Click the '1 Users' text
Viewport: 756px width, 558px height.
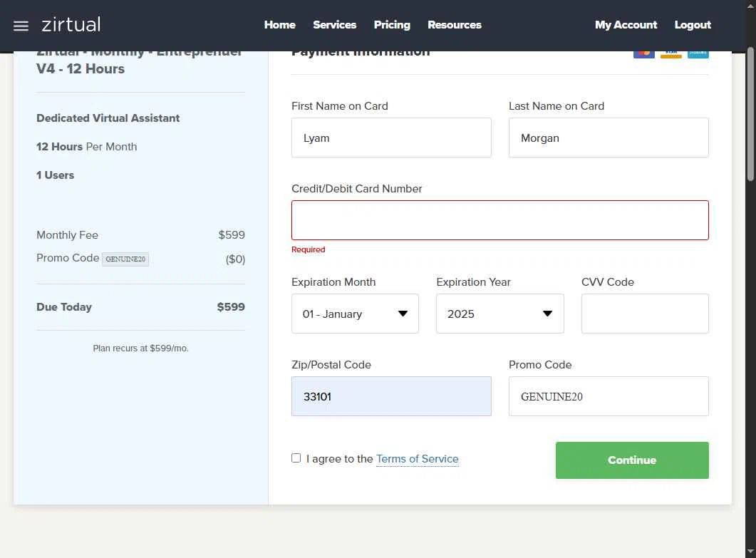56,175
